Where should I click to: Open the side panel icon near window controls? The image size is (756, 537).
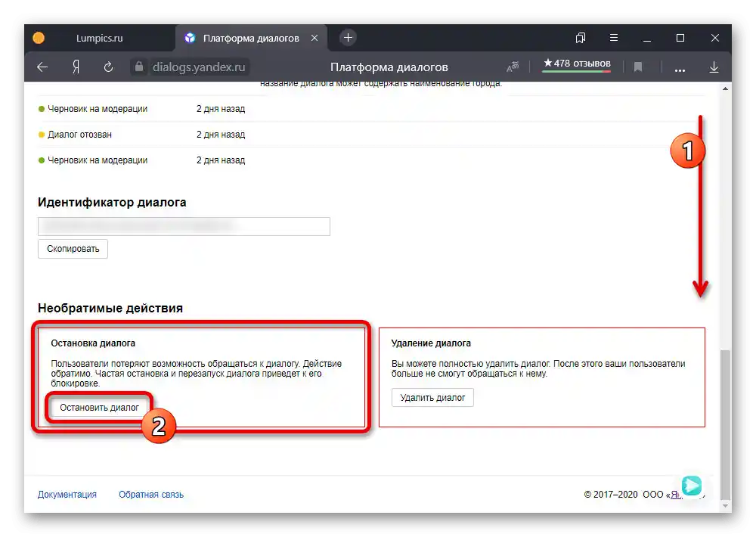pyautogui.click(x=580, y=38)
